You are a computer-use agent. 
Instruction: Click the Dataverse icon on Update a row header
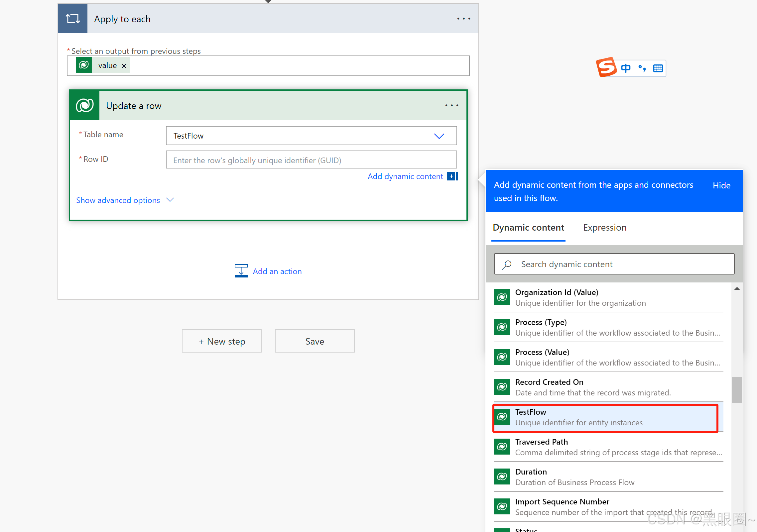pyautogui.click(x=84, y=106)
